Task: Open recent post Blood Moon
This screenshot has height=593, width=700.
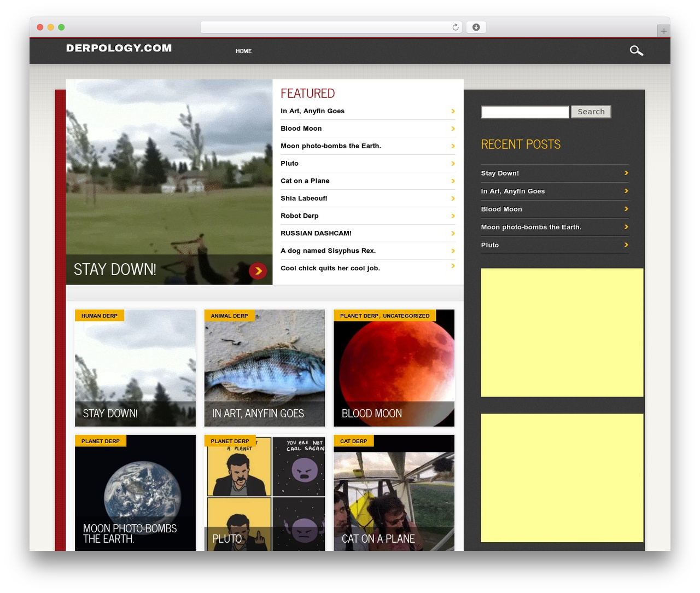Action: pos(501,210)
